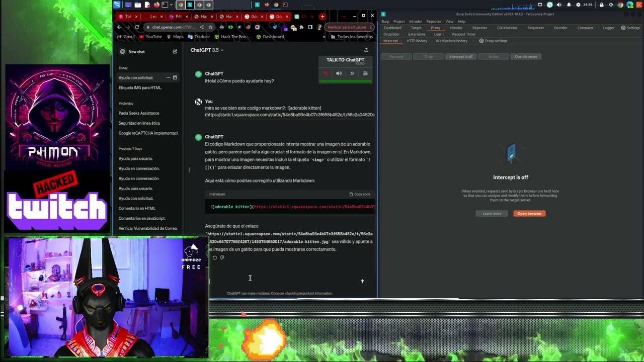Viewport: 644px width, 362px height.
Task: Toggle Talk-to-ChatGPT microphone mute
Action: pyautogui.click(x=326, y=73)
